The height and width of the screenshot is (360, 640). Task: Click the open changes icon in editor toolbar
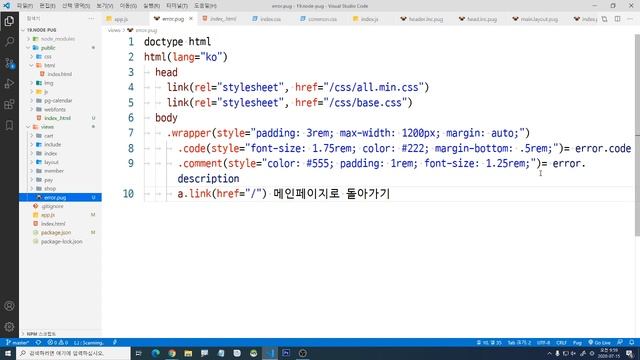(x=604, y=19)
